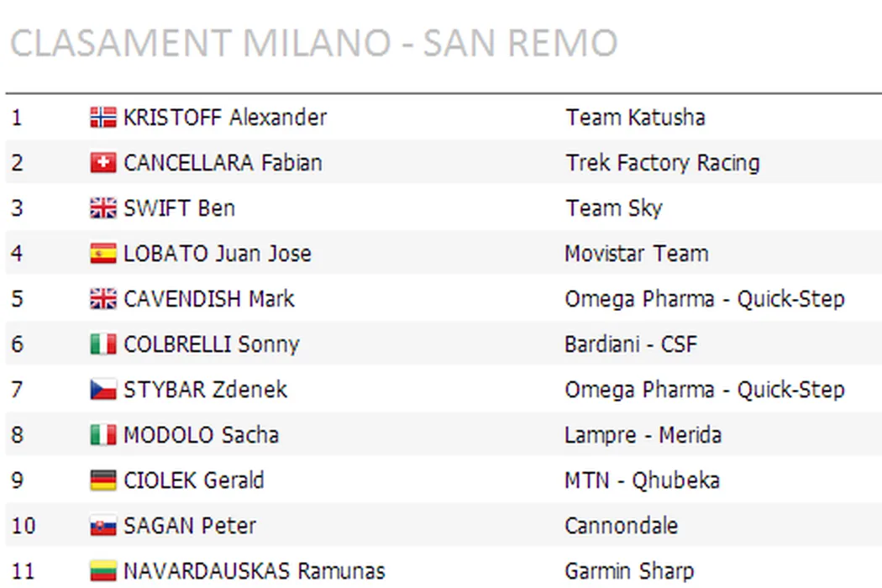
Task: Click the Italian flag beside MODOLO Sacha
Action: click(102, 435)
